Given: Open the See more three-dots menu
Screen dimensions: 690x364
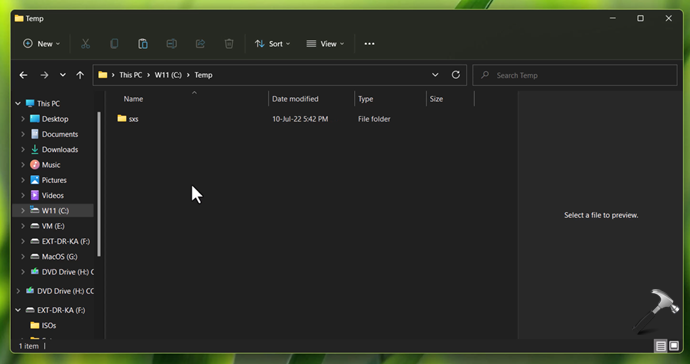Looking at the screenshot, I should tap(369, 44).
